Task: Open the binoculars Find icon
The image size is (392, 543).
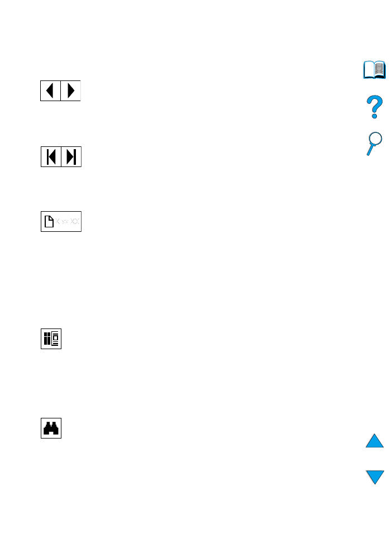Action: [x=51, y=428]
